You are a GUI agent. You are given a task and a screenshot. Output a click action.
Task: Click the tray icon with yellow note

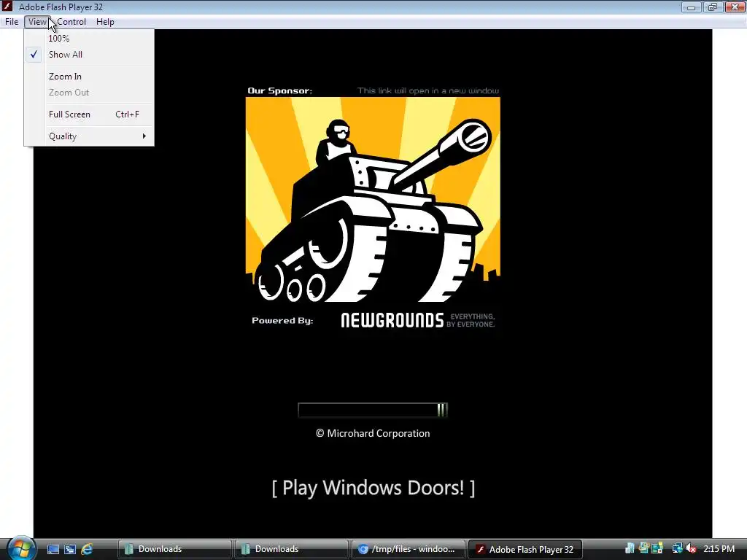[x=657, y=549]
